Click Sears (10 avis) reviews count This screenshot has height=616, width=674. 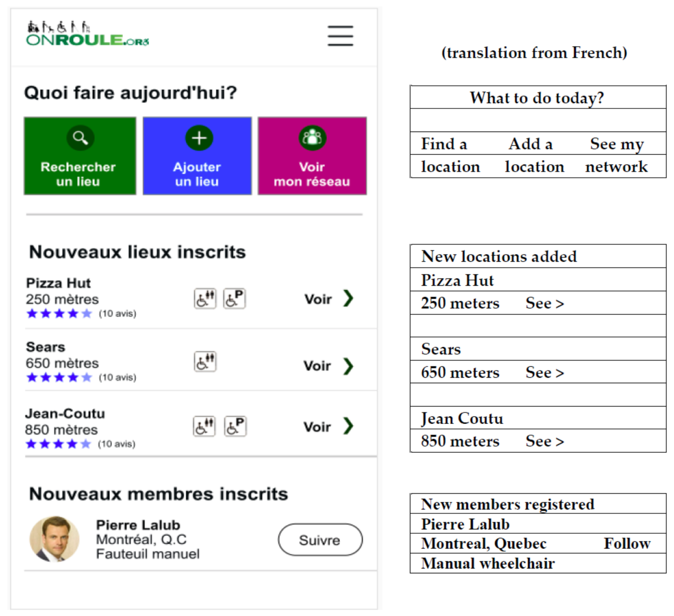[117, 378]
